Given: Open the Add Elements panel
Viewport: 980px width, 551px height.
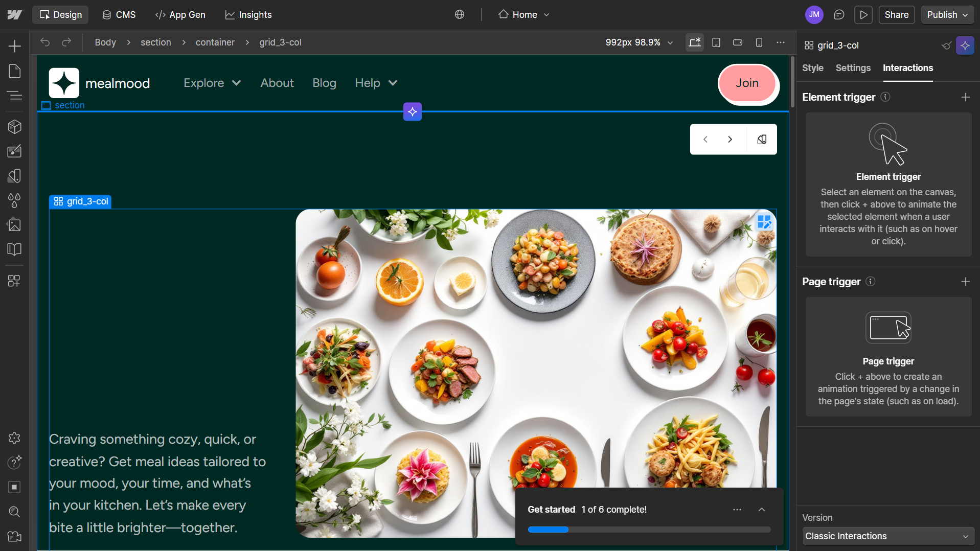Looking at the screenshot, I should click(14, 46).
